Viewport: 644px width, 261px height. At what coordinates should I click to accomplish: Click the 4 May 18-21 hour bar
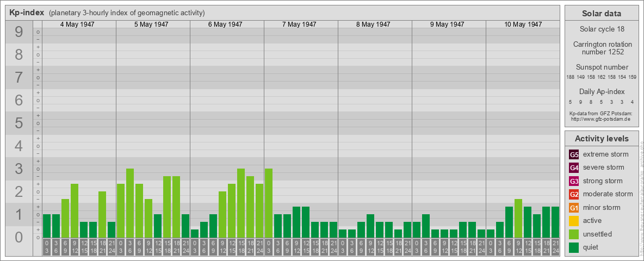102,214
